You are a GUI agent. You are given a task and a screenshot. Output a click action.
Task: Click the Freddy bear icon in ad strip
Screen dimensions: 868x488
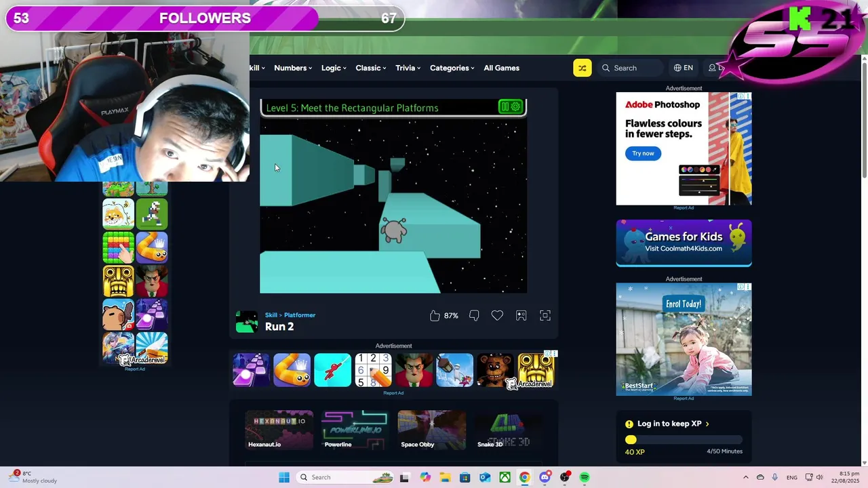(x=495, y=370)
